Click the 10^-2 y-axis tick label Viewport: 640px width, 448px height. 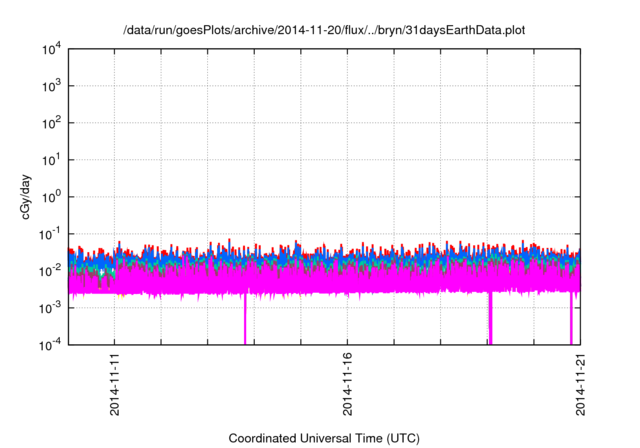[51, 271]
